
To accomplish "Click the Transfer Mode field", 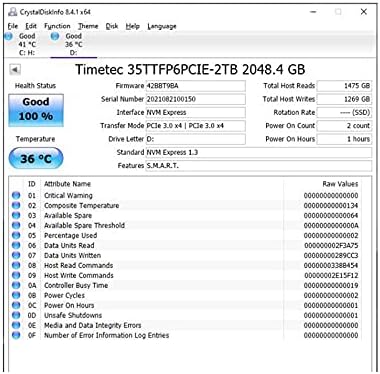I will 195,126.
